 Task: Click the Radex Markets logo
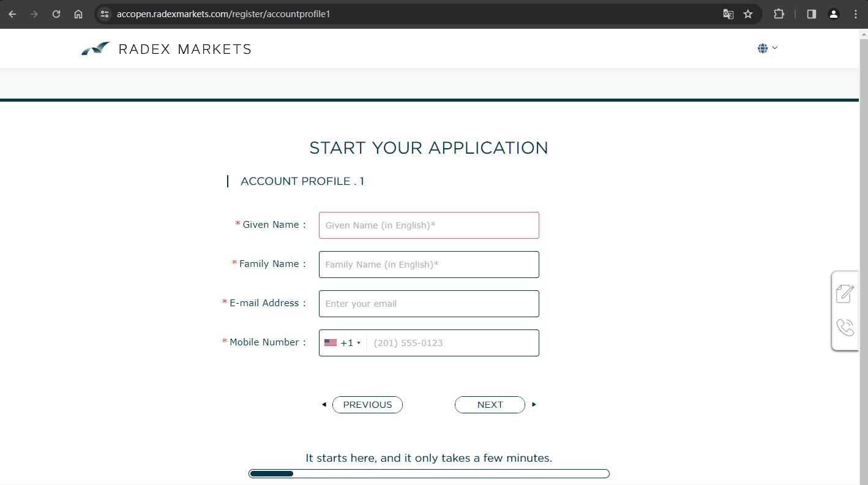[x=166, y=48]
